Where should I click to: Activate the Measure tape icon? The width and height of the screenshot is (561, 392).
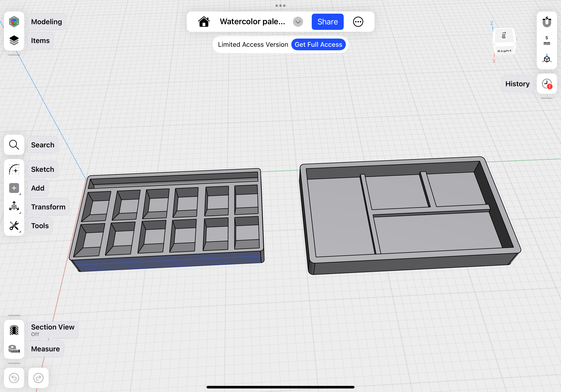14,349
